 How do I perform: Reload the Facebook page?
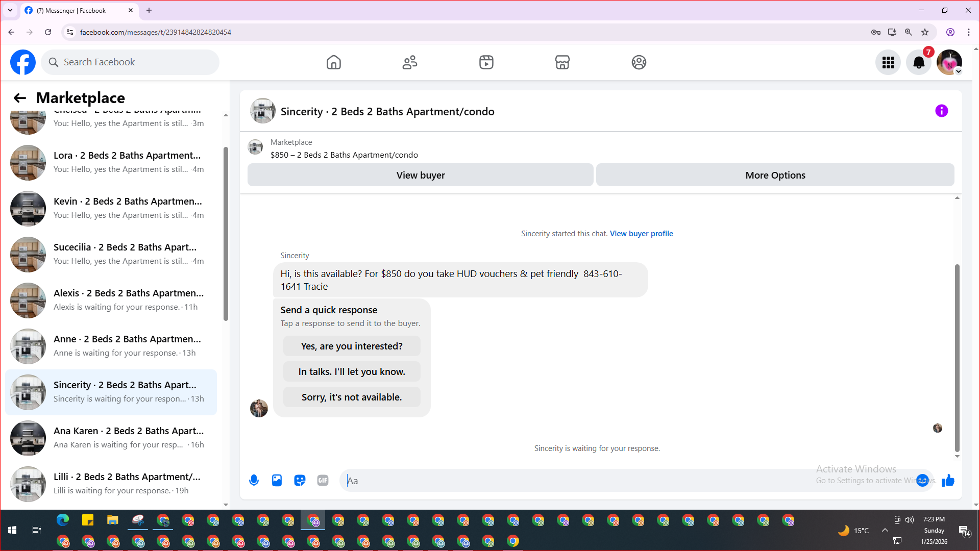48,32
